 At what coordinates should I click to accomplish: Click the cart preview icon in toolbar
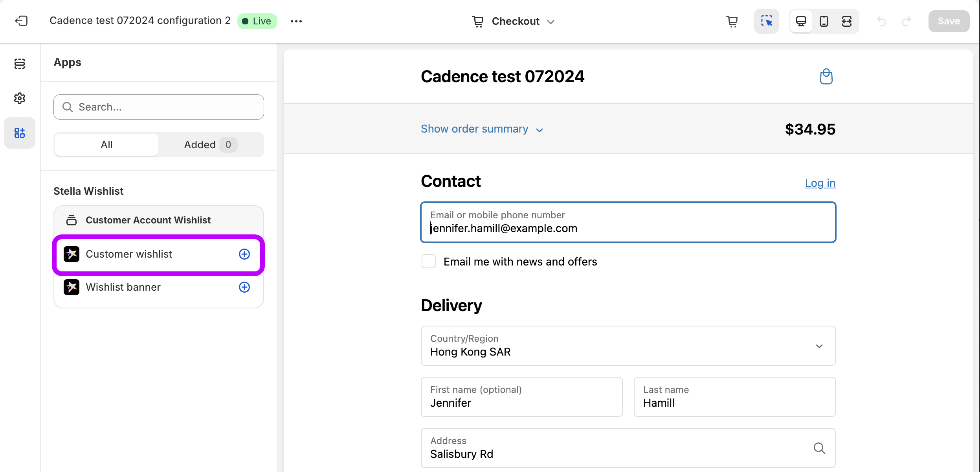732,21
